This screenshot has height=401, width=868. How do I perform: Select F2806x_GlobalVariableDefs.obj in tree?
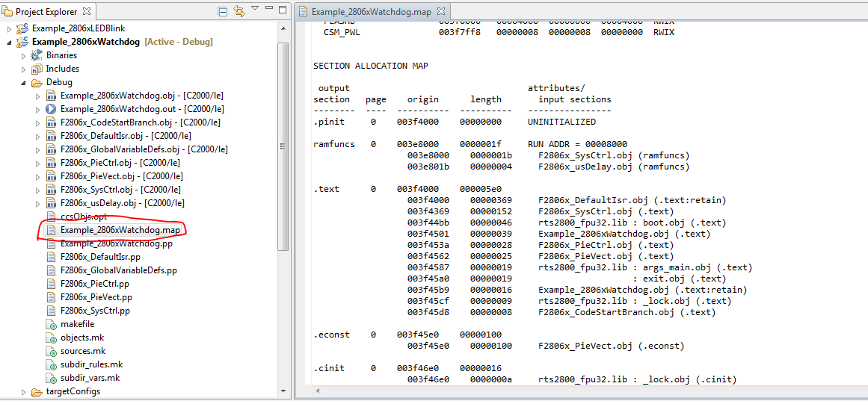click(x=144, y=149)
